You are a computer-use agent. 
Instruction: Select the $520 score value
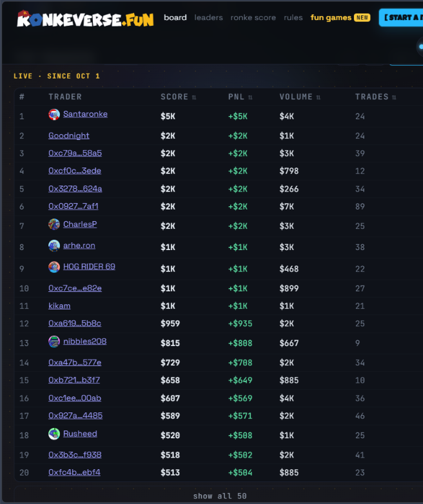coord(170,435)
